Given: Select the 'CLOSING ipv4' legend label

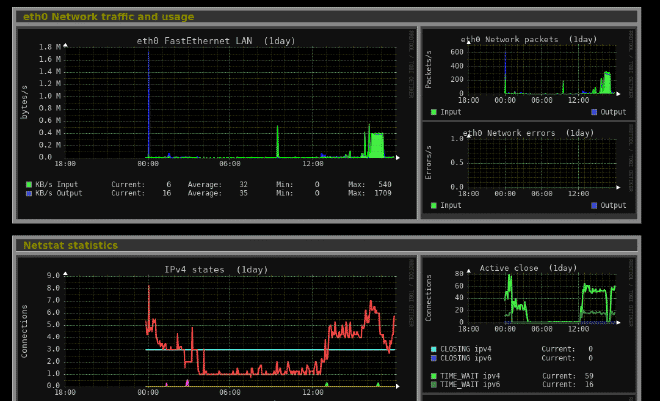Looking at the screenshot, I should (x=466, y=349).
